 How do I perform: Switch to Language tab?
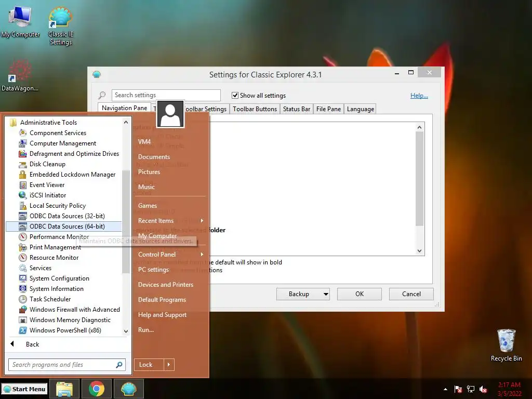coord(361,109)
